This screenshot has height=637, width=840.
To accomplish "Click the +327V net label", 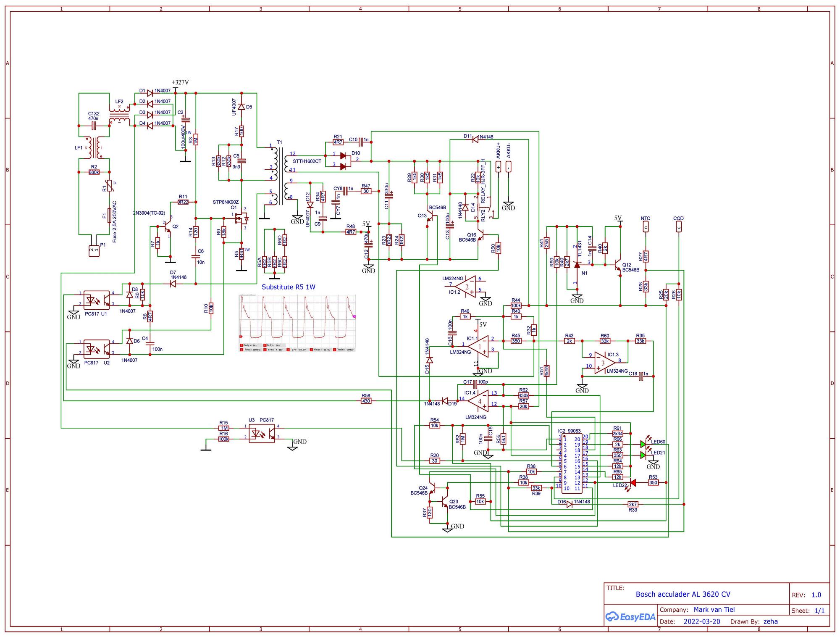I will click(180, 82).
